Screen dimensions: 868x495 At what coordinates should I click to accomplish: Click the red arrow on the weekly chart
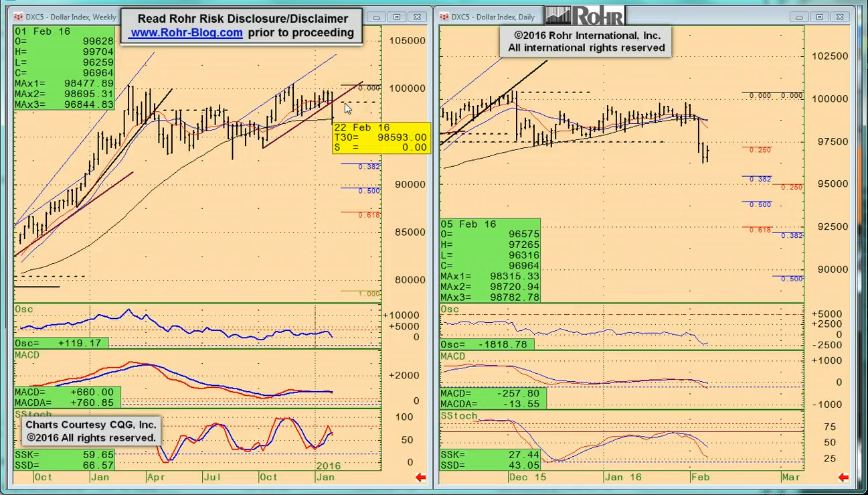tap(421, 478)
